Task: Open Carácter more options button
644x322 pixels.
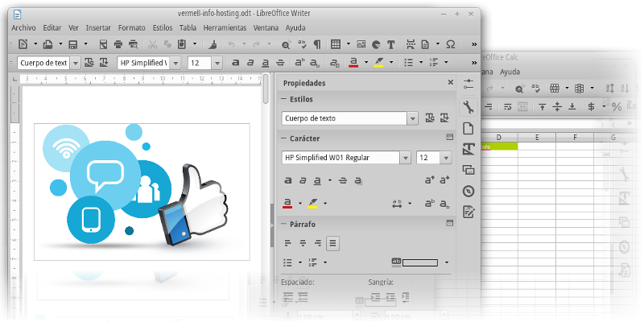Action: point(449,137)
